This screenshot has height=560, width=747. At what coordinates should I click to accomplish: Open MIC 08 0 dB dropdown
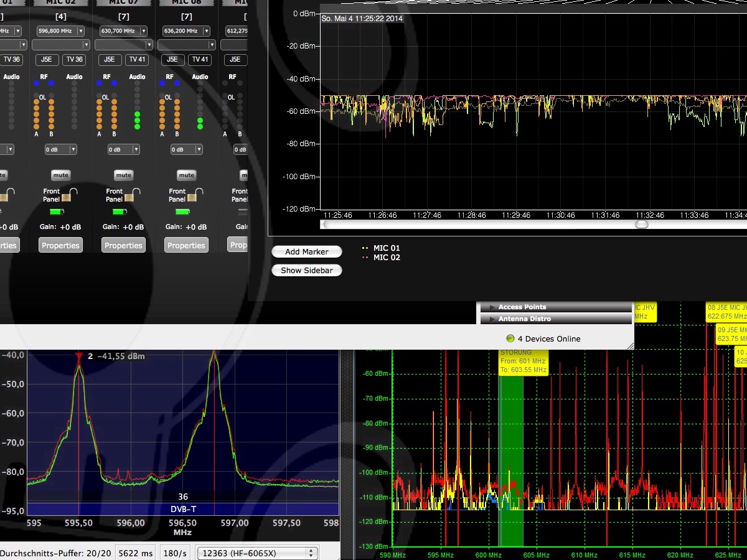click(186, 149)
